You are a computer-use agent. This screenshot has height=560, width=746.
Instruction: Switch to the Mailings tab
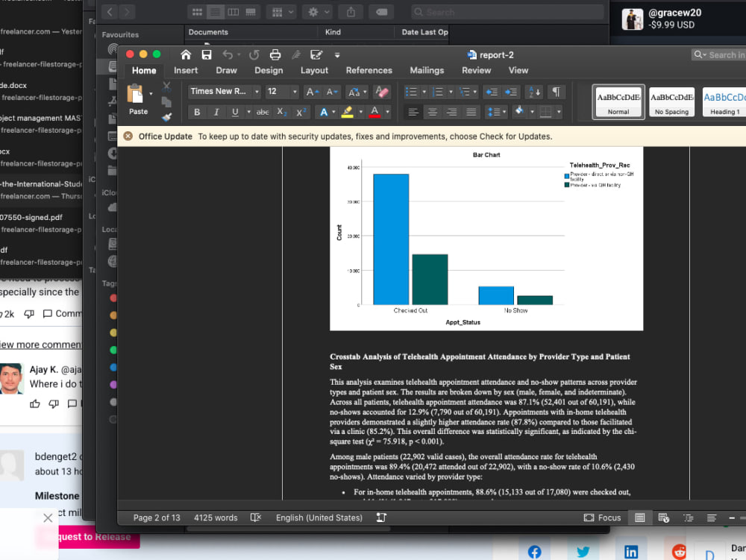[427, 70]
